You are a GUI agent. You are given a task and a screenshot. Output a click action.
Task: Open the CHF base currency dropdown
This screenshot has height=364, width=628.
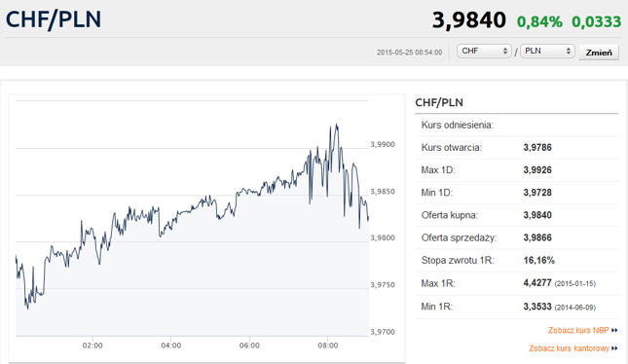click(484, 51)
